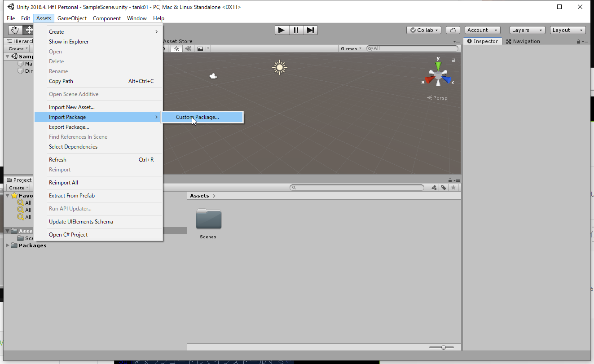Viewport: 594px width, 364px height.
Task: Click Search by Label tag icon
Action: [444, 188]
